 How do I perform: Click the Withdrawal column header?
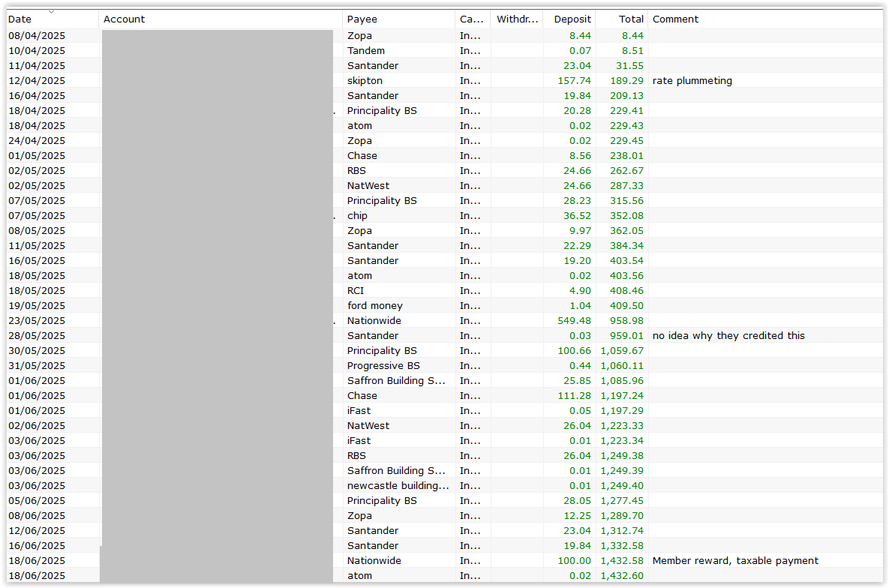[516, 19]
